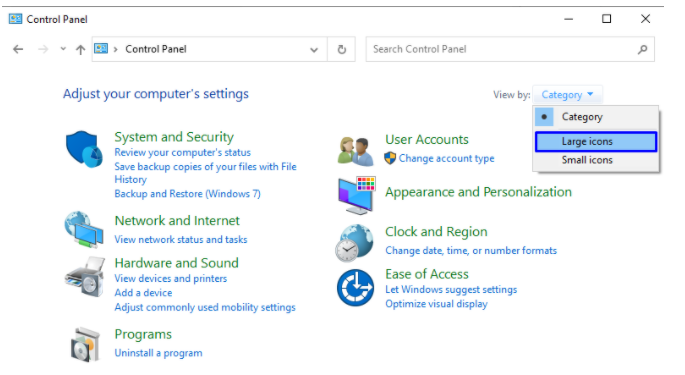Screen dimensions: 685x375
Task: Open Adjust commonly used mobility settings
Action: 205,307
